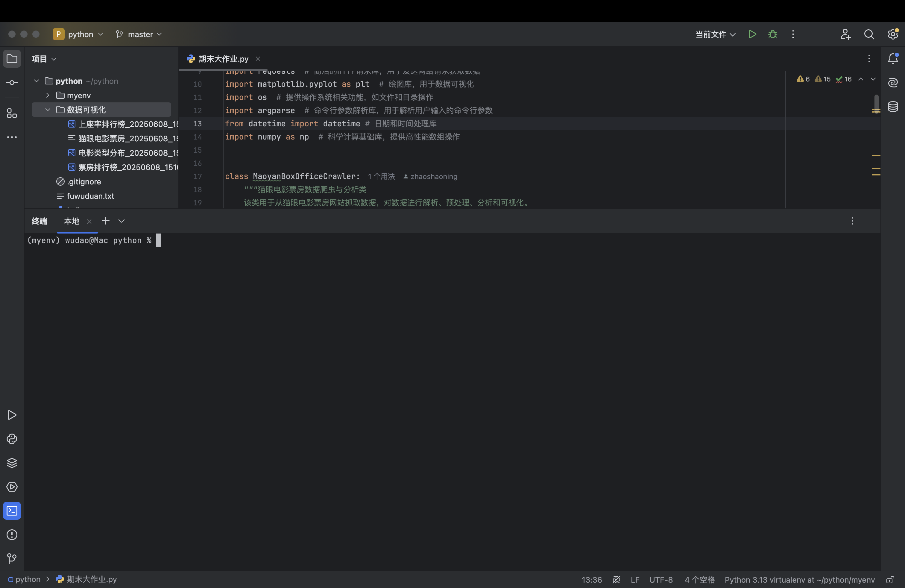905x588 pixels.
Task: Select the 期末大作业.py editor tab
Action: click(x=223, y=59)
